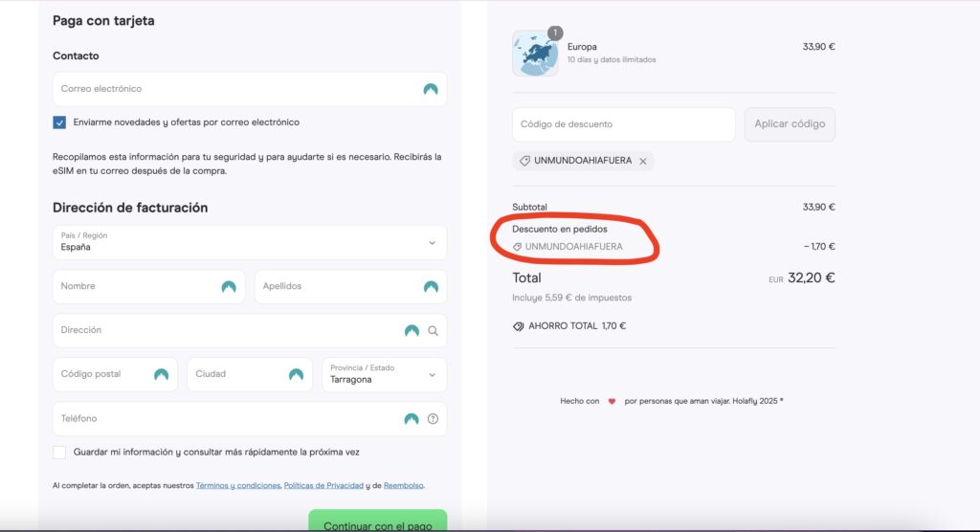Open the Provincia / Estado Tarragona dropdown
This screenshot has height=532, width=980.
coord(385,374)
